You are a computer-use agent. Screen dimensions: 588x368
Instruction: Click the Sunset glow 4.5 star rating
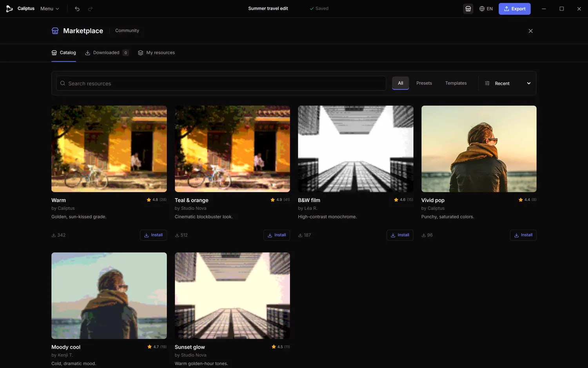tap(281, 347)
